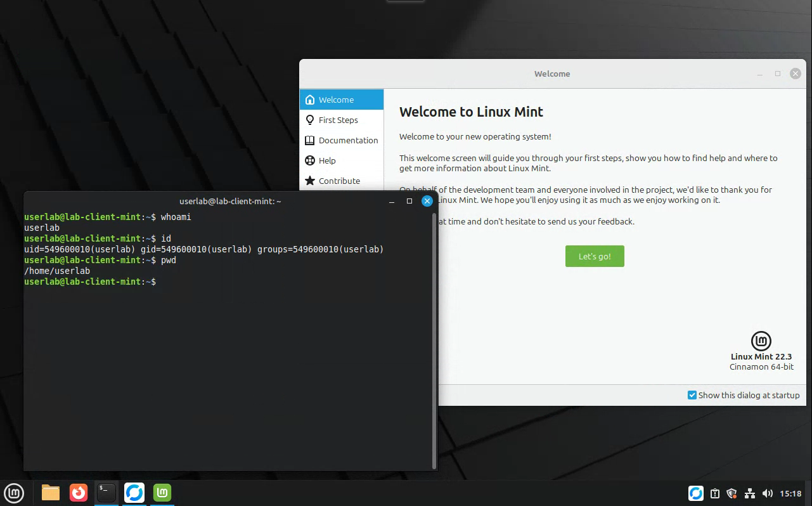
Task: Click the clipboard notification tray icon
Action: (715, 493)
